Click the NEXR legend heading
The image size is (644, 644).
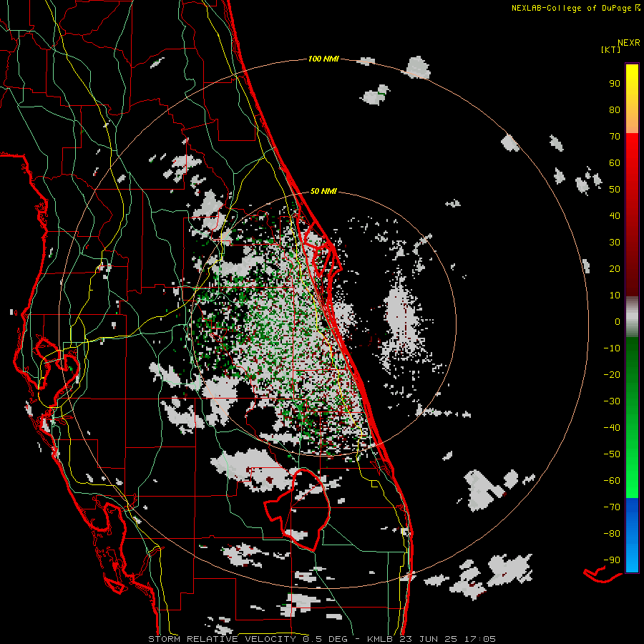[629, 43]
